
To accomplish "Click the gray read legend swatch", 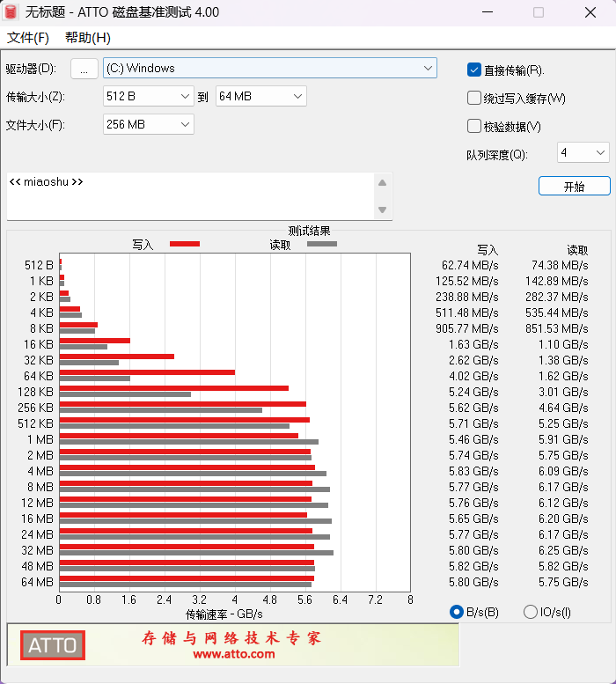I will [x=321, y=244].
